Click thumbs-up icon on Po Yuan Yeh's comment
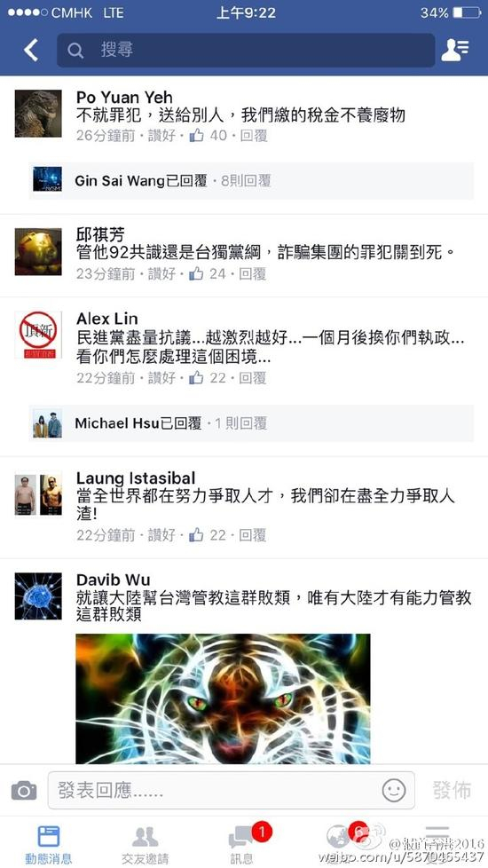This screenshot has width=488, height=868. click(x=196, y=135)
